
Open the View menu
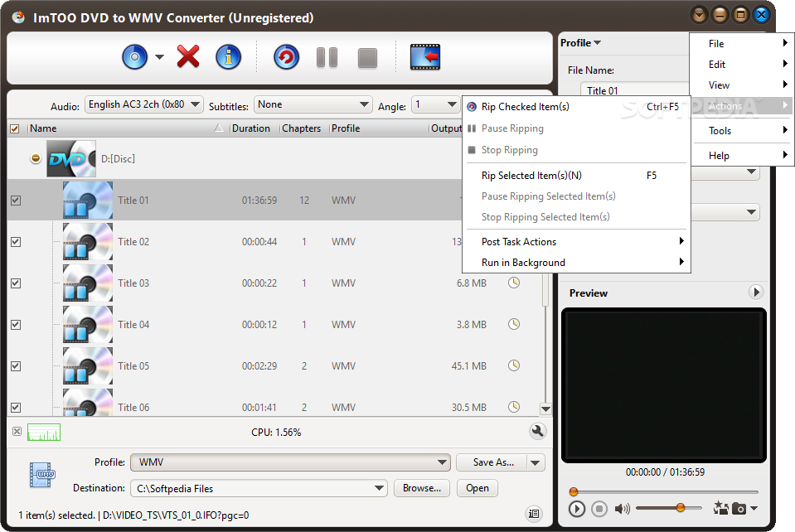[741, 85]
